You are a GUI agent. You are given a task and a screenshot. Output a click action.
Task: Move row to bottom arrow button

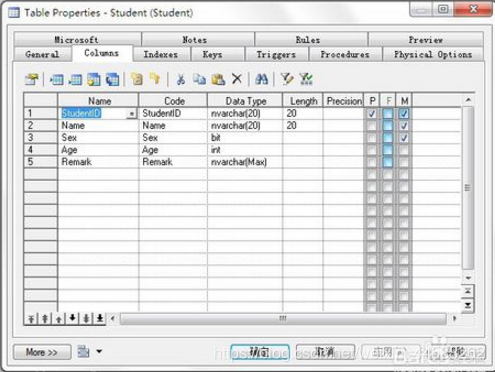point(100,319)
